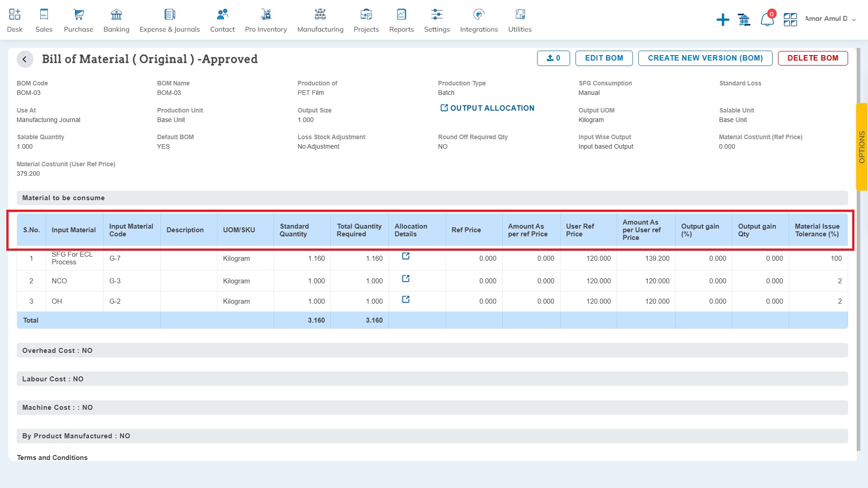Click the blue plus quick-add icon
This screenshot has height=488, width=868.
tap(723, 19)
